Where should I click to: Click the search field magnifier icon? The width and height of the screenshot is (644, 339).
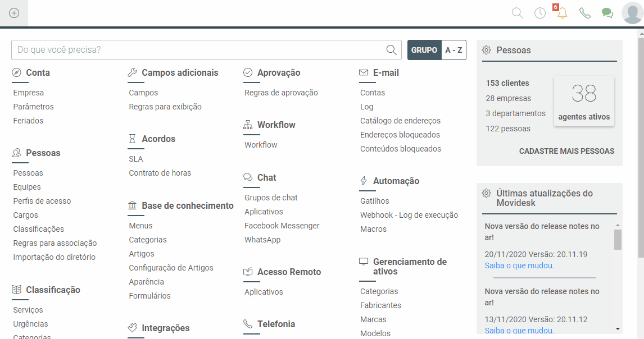click(x=392, y=50)
